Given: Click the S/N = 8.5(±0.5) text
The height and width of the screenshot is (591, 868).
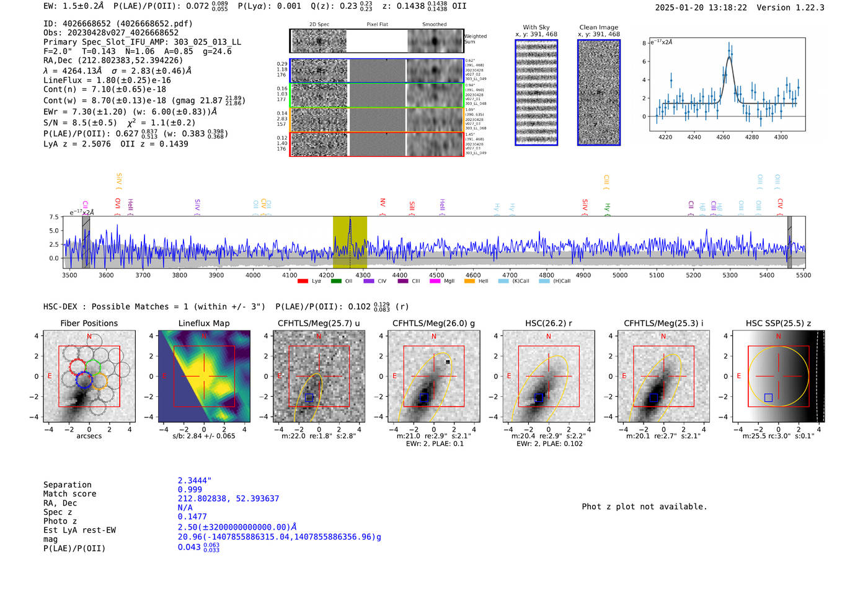Looking at the screenshot, I should tap(80, 123).
